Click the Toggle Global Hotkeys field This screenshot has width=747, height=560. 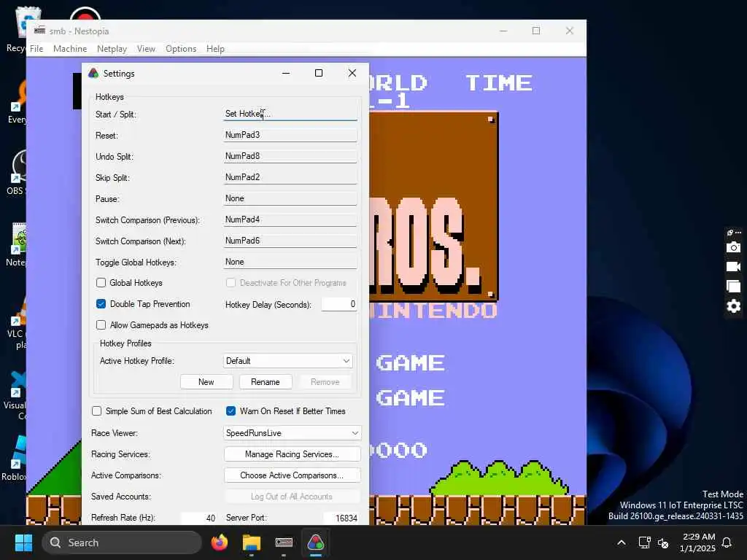tap(290, 262)
